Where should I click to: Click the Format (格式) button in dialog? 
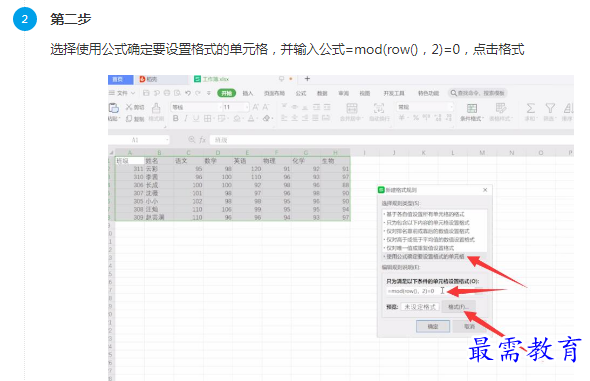pyautogui.click(x=459, y=307)
